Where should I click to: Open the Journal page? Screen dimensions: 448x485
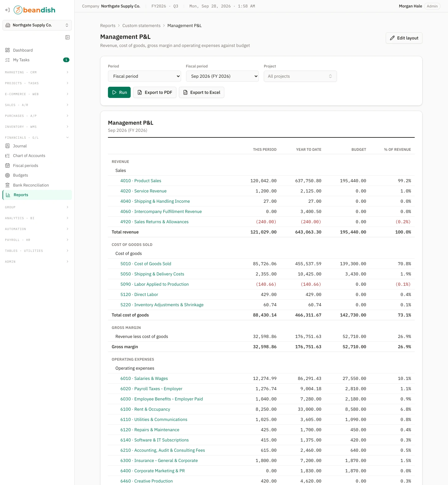[x=37, y=146]
